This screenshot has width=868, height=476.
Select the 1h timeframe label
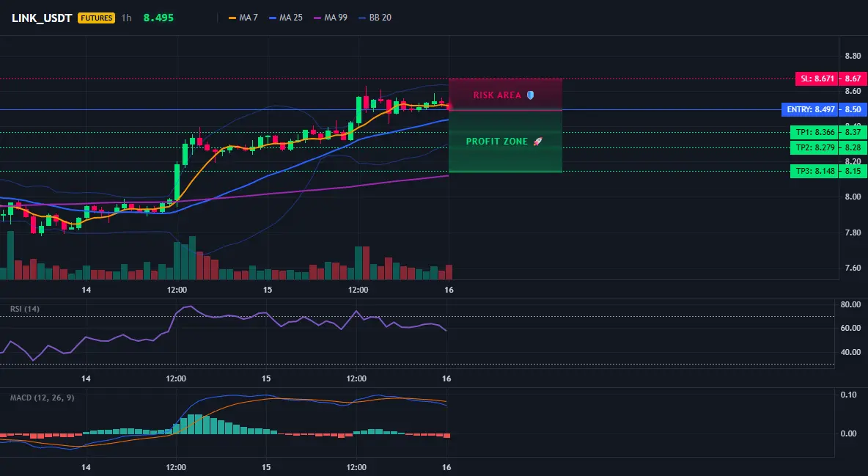point(127,18)
